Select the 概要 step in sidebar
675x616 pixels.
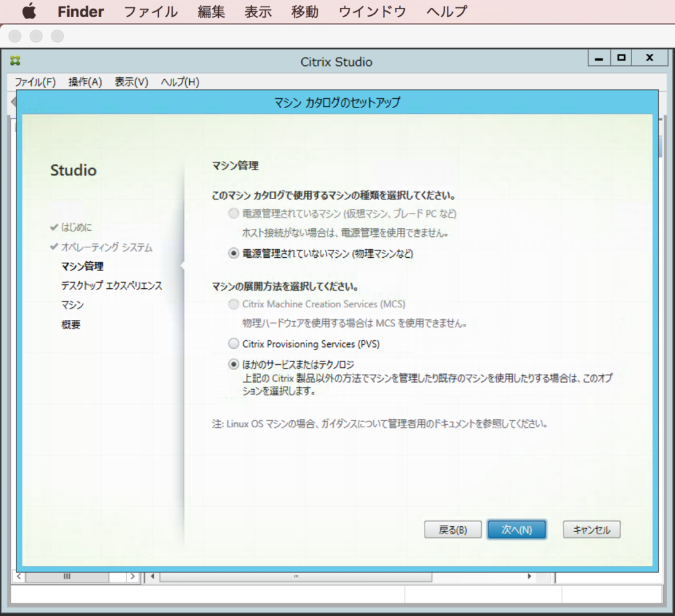pyautogui.click(x=71, y=324)
